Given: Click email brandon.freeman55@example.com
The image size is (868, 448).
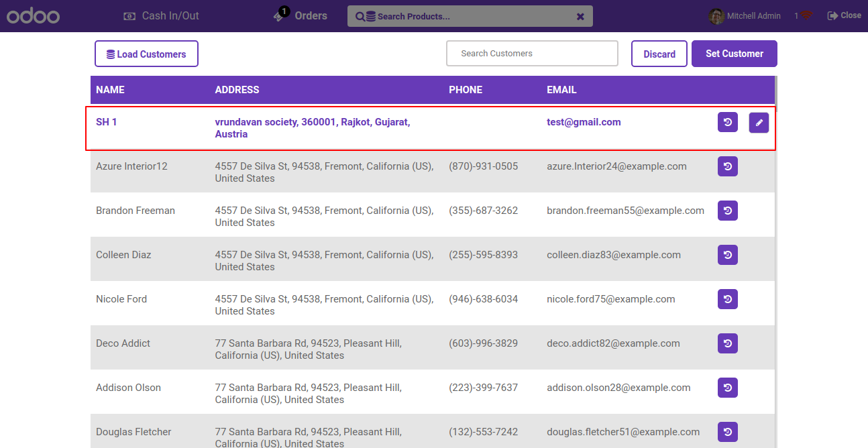Looking at the screenshot, I should [625, 211].
